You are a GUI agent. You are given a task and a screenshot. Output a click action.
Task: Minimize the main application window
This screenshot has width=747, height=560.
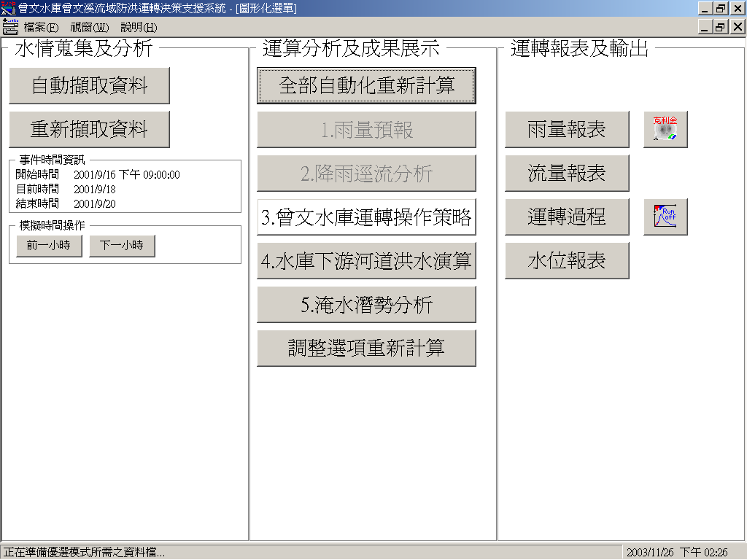[x=705, y=9]
